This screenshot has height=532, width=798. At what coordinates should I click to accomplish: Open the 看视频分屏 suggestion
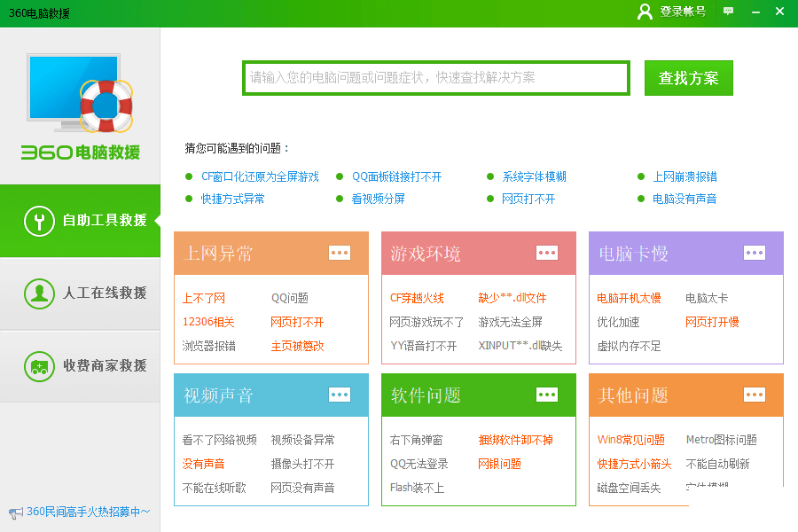point(378,199)
